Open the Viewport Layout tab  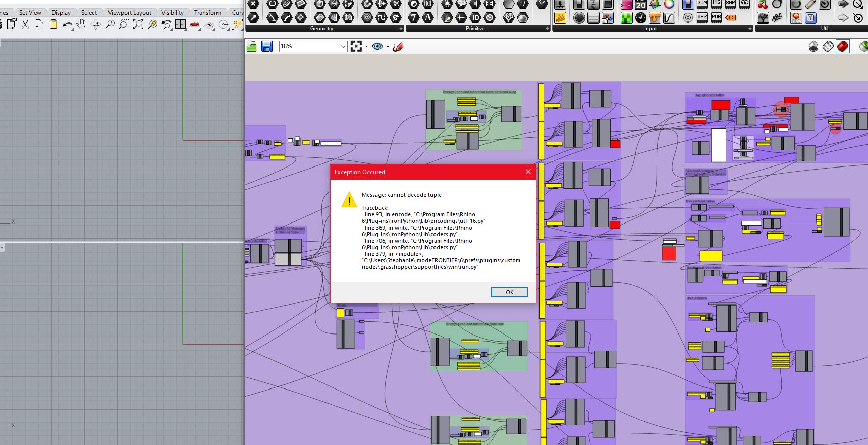pyautogui.click(x=129, y=13)
